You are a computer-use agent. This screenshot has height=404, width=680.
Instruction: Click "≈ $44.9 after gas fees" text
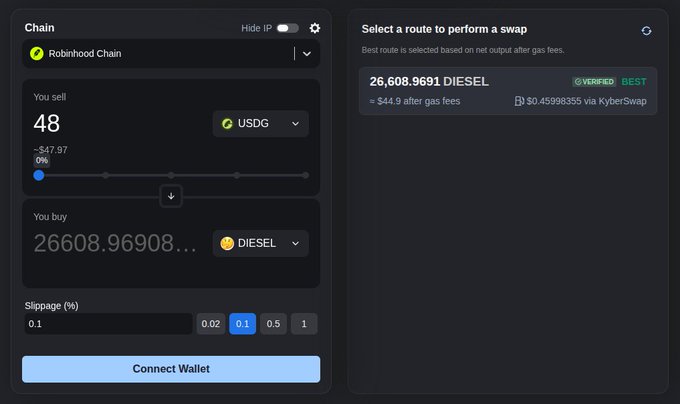pos(415,101)
